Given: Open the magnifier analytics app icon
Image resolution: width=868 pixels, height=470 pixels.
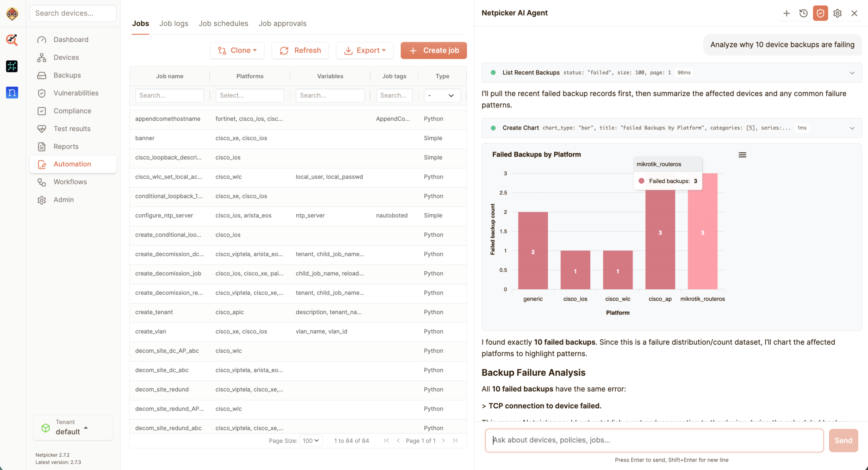Looking at the screenshot, I should (12, 40).
